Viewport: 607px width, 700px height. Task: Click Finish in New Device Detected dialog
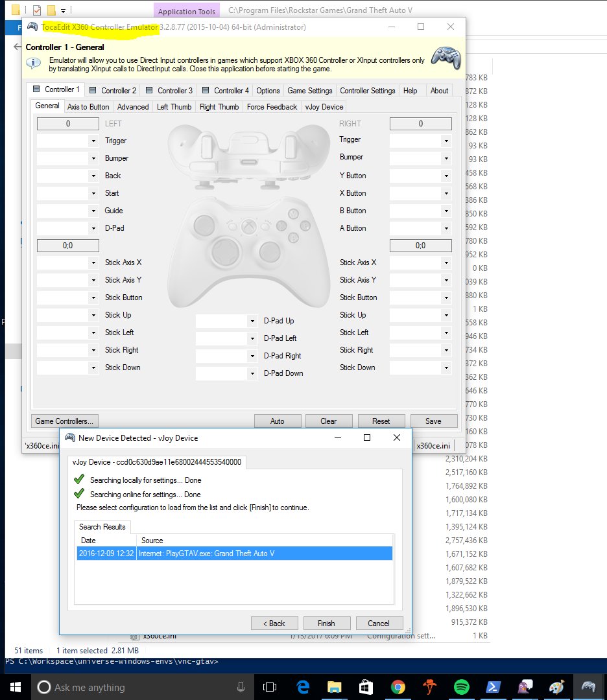326,624
